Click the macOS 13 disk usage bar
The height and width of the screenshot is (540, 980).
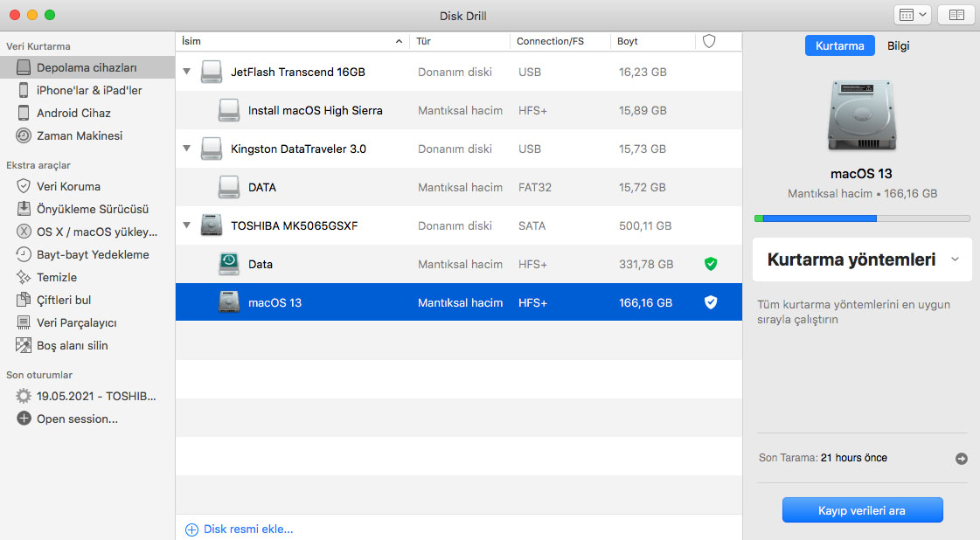point(861,218)
